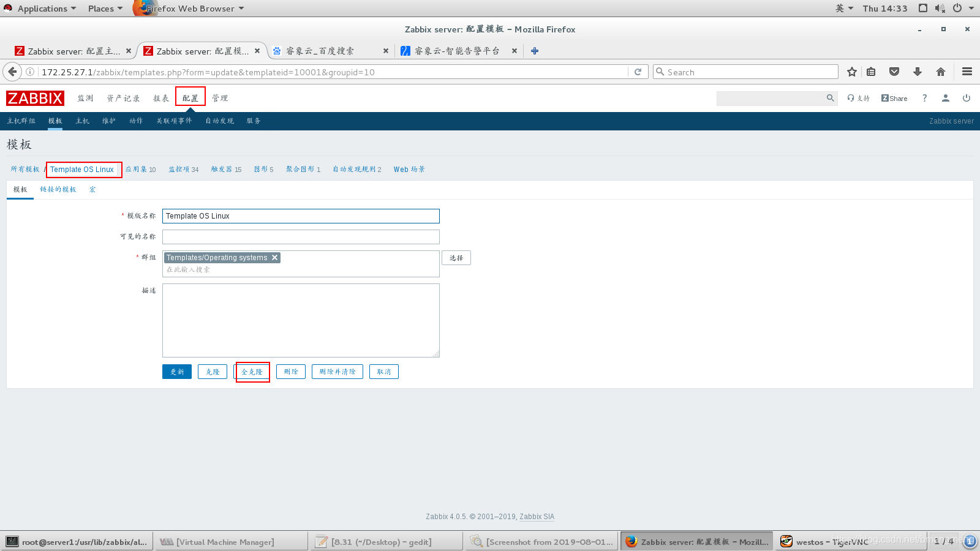Open the 监测 top menu
This screenshot has width=980, height=551.
[85, 98]
